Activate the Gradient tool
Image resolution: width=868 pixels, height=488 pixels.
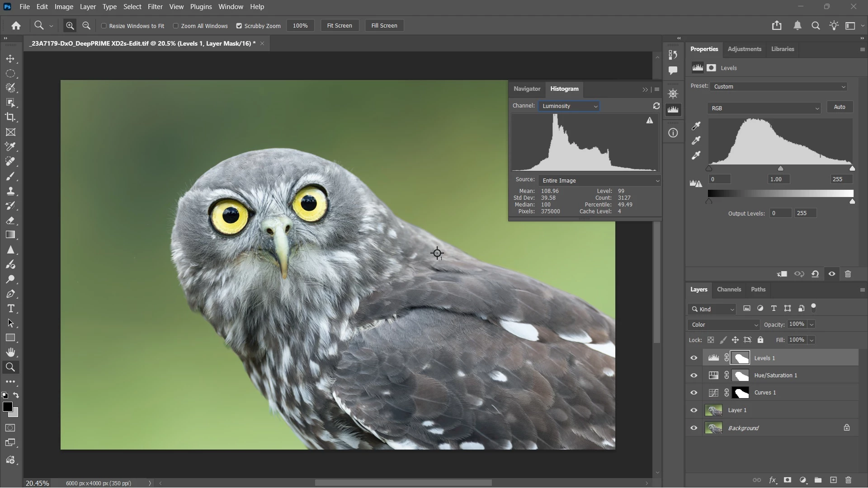10,235
